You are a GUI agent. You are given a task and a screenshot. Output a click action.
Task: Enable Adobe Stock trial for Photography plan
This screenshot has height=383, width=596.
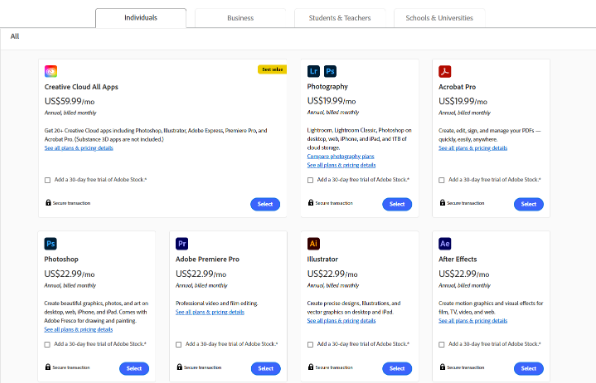(310, 180)
